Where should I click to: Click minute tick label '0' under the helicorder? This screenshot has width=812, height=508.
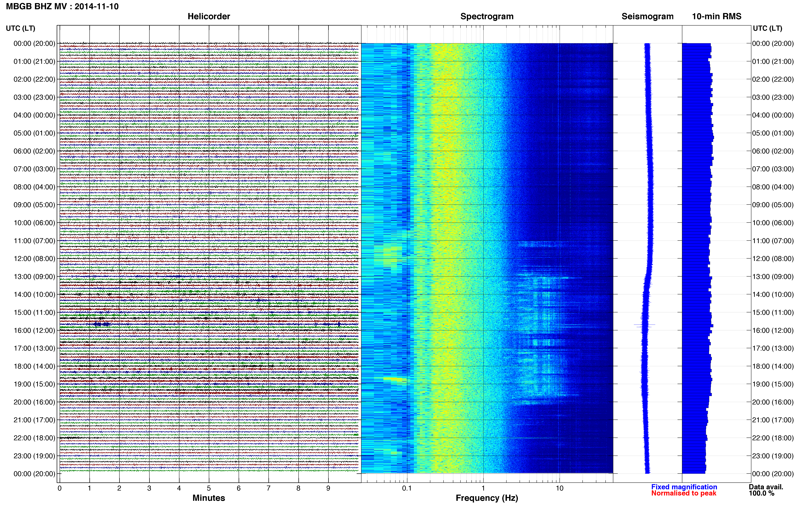(x=59, y=488)
